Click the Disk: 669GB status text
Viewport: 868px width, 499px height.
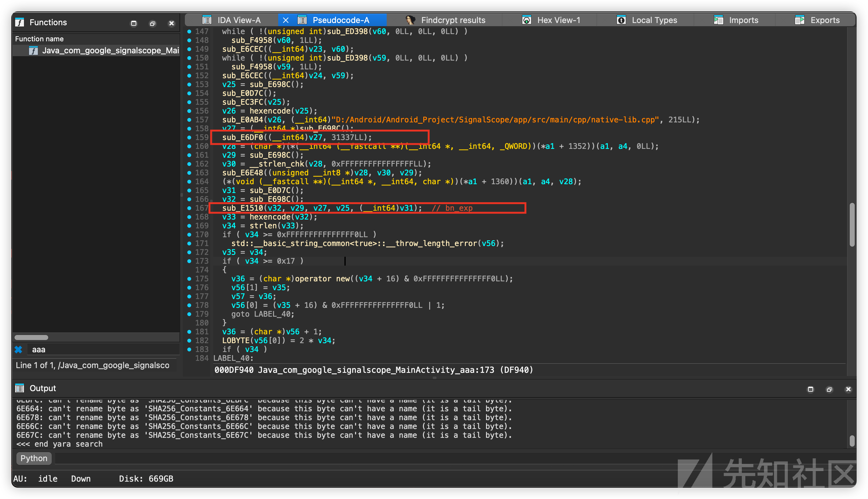(x=146, y=479)
